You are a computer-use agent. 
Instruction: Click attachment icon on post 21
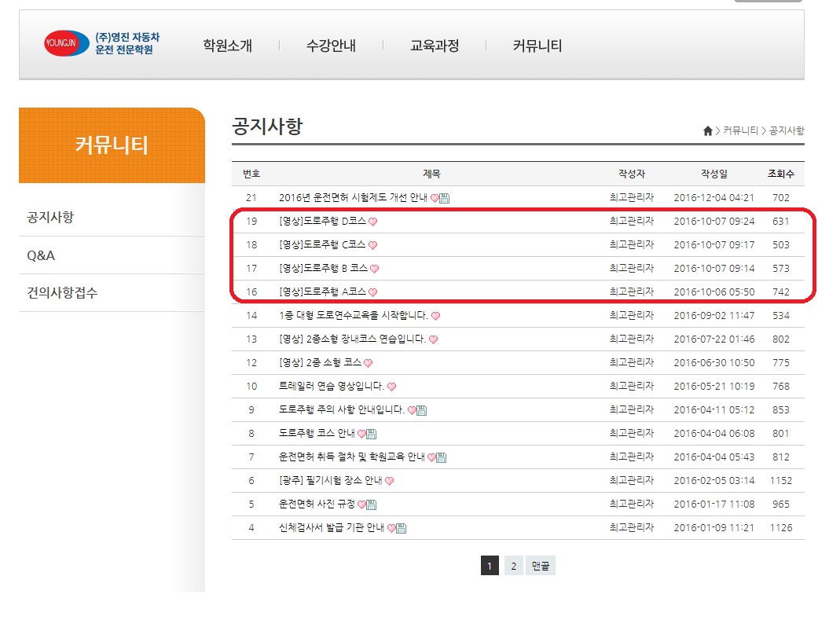pos(445,198)
